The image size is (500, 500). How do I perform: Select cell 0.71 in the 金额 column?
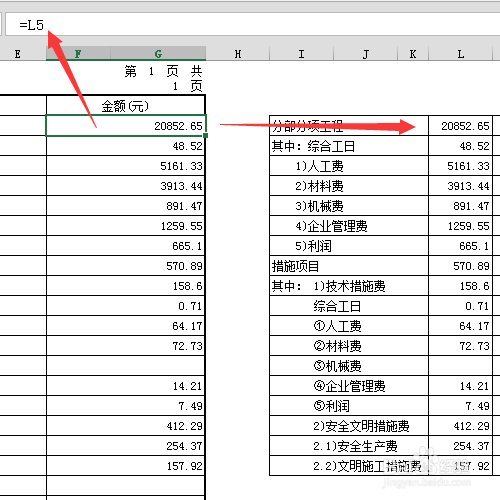click(x=125, y=306)
